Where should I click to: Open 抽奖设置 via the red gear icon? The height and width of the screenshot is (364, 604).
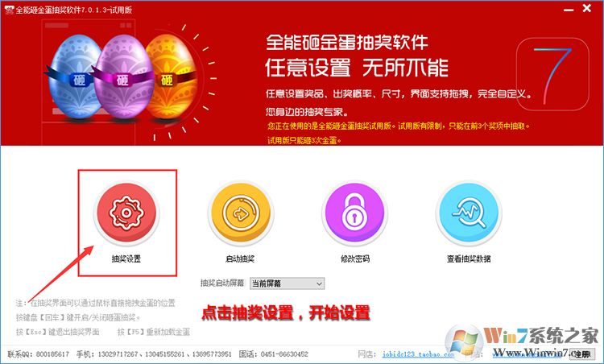(x=126, y=213)
